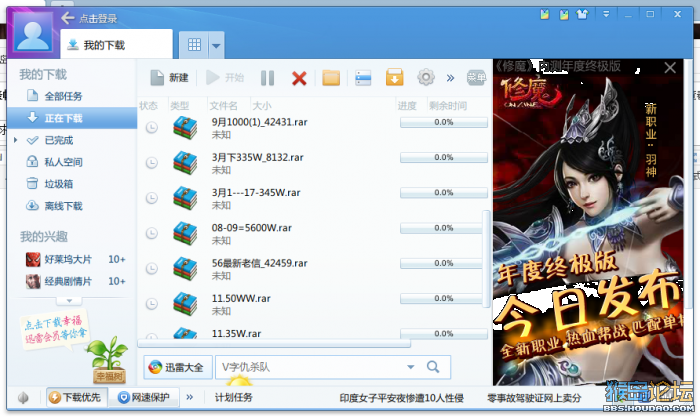
Task: Open download folder via yellow folder icon
Action: [331, 78]
